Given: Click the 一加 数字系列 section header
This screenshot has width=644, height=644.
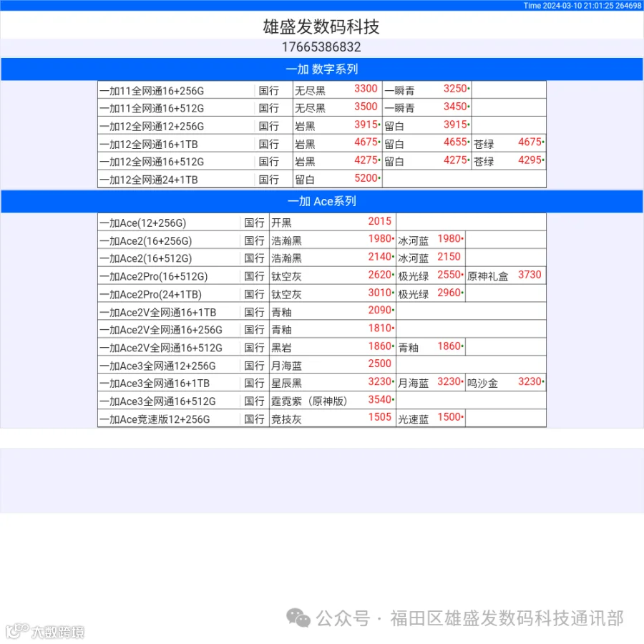Looking at the screenshot, I should click(x=322, y=69).
